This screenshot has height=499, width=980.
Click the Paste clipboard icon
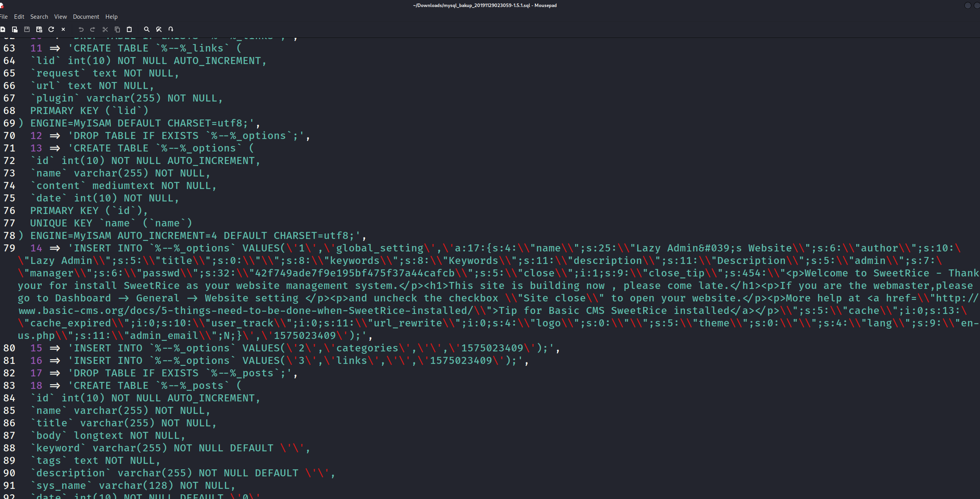(x=129, y=29)
